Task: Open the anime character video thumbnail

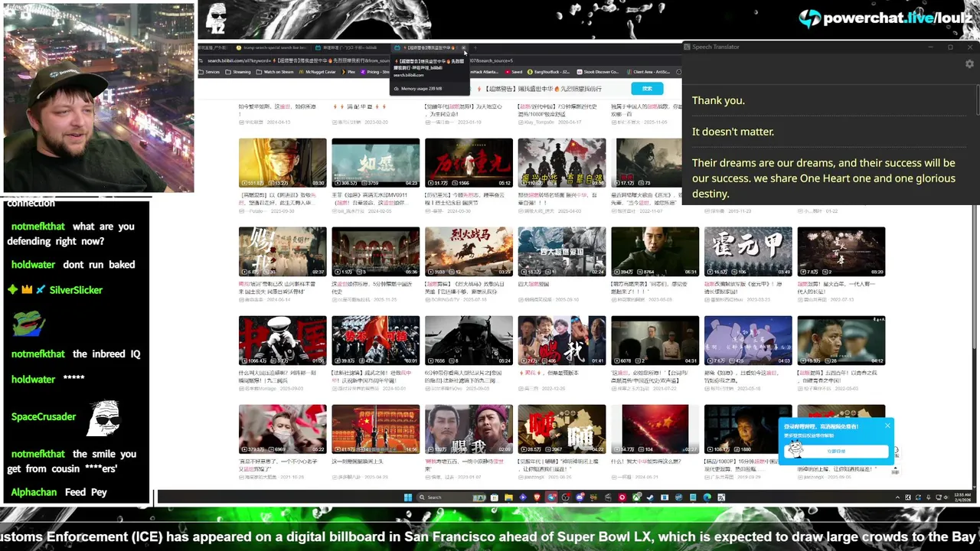Action: click(748, 341)
